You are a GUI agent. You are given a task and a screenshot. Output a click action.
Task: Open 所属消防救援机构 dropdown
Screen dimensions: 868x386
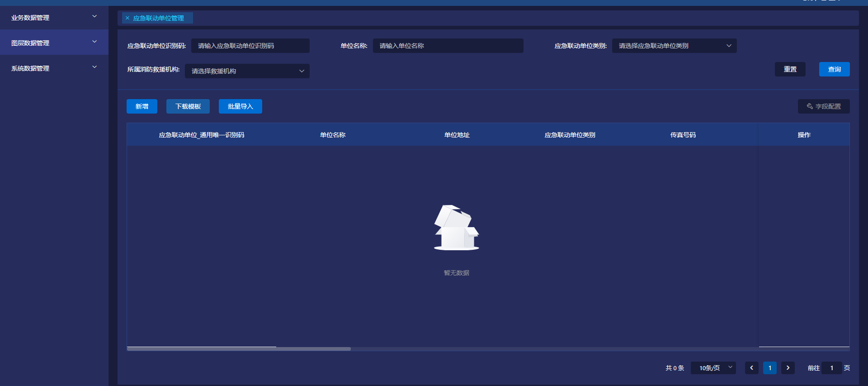coord(247,71)
